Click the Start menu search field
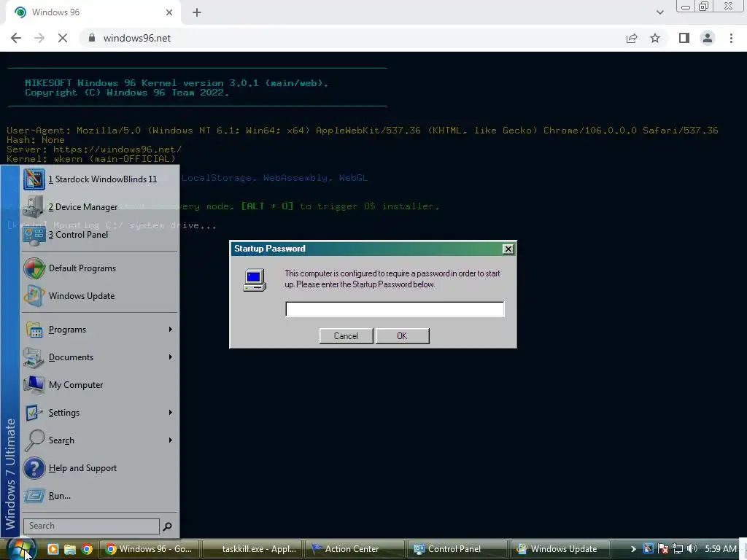The image size is (747, 560). (91, 526)
